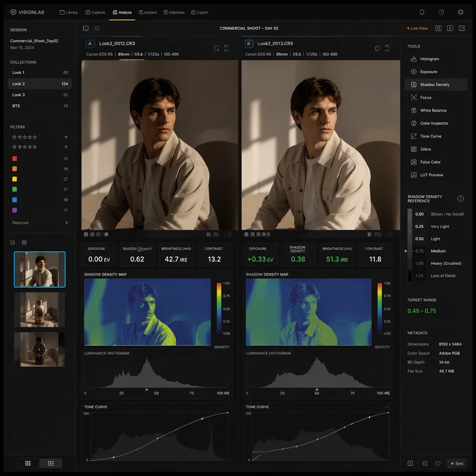Choose the Focus tool
Screen dimensions: 476x476
tap(436, 98)
